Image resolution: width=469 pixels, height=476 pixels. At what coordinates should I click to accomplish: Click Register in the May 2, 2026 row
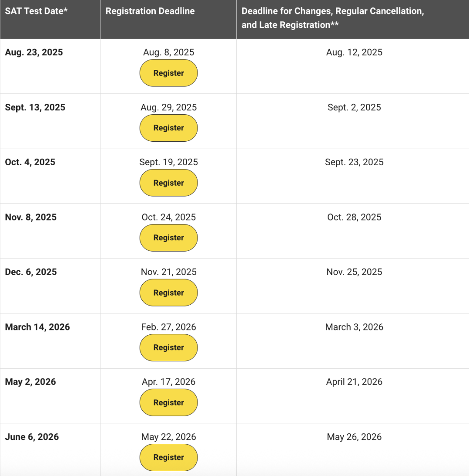point(168,403)
